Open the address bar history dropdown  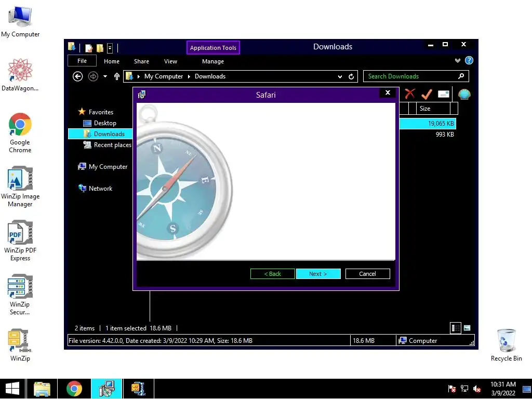[x=340, y=77]
